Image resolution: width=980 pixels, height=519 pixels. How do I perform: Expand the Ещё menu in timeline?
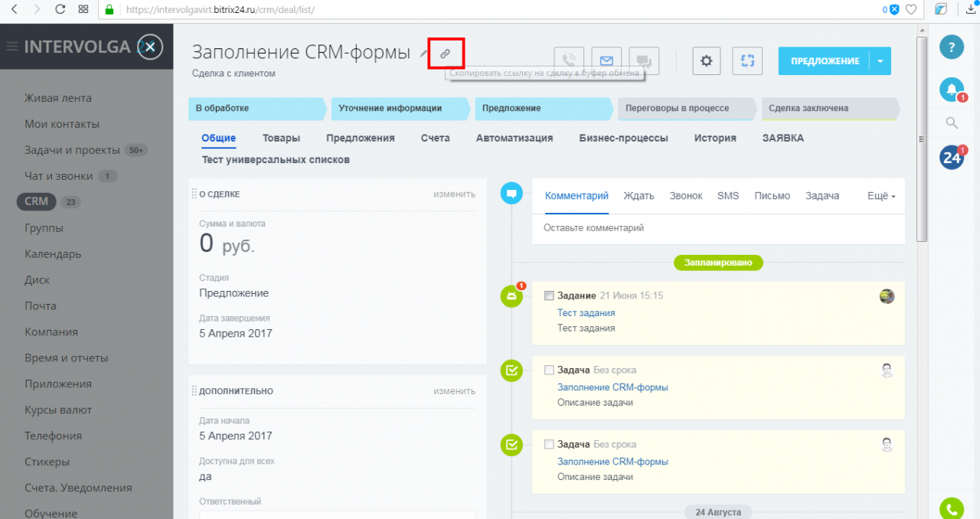coord(881,196)
